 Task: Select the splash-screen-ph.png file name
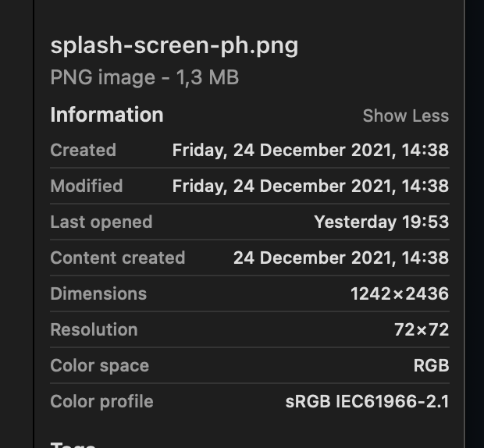click(x=174, y=45)
